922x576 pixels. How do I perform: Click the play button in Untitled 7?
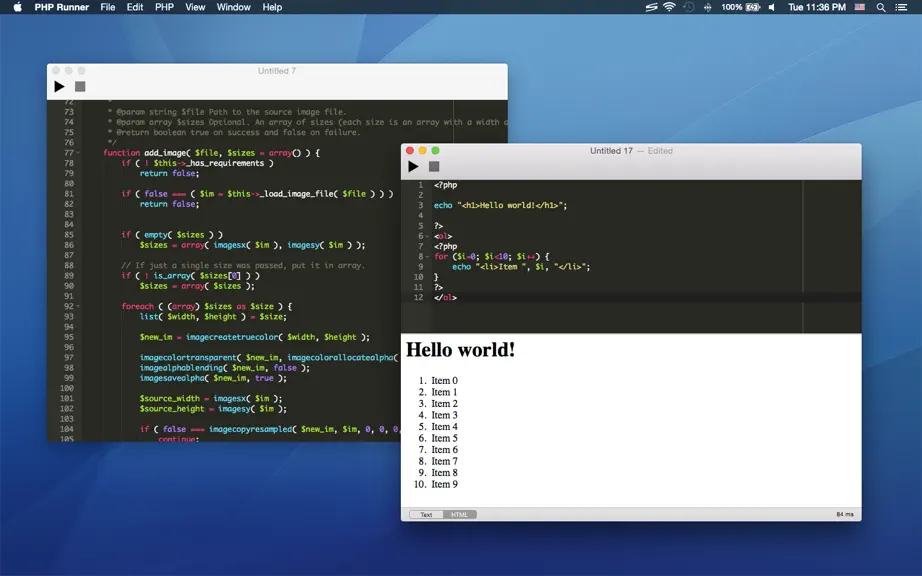(59, 87)
